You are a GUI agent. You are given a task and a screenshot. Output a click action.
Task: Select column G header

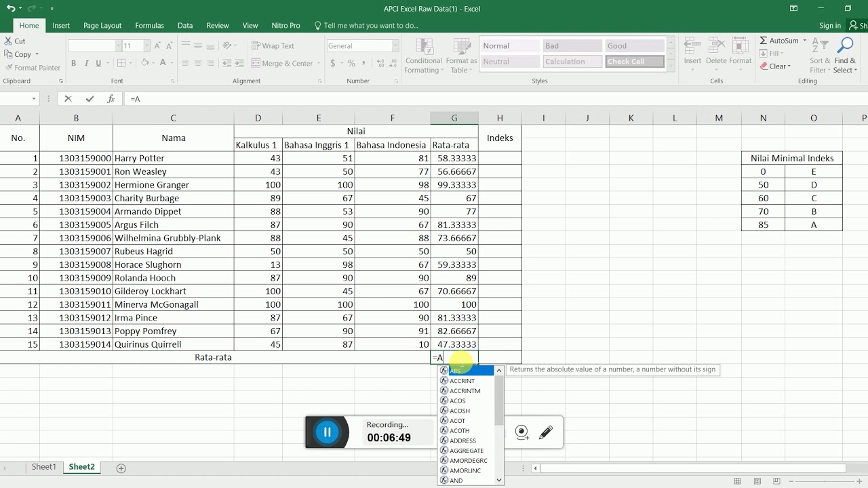pos(454,118)
